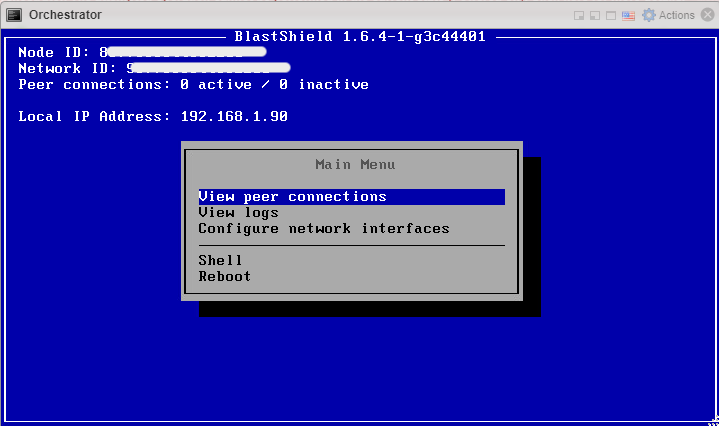Screen dimensions: 719x426
Task: Click the redacted Node ID value
Action: [x=185, y=52]
